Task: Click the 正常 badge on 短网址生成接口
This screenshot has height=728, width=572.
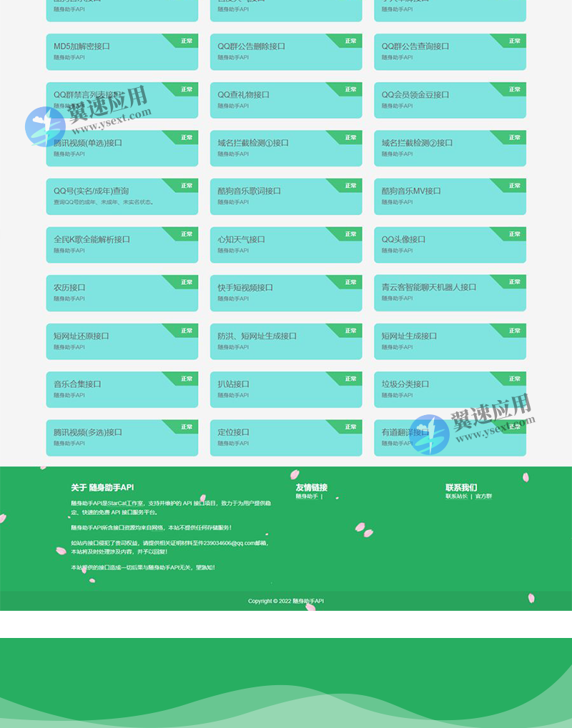Action: pos(513,330)
